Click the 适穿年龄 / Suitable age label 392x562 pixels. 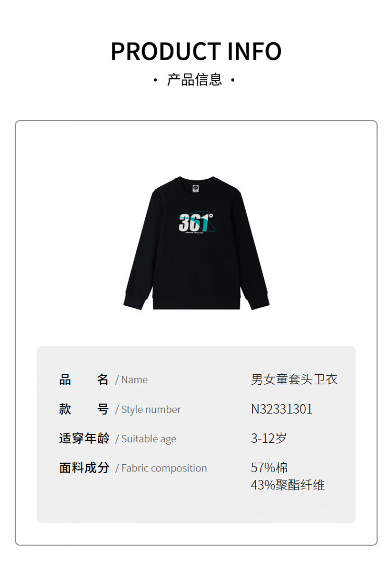pyautogui.click(x=118, y=438)
